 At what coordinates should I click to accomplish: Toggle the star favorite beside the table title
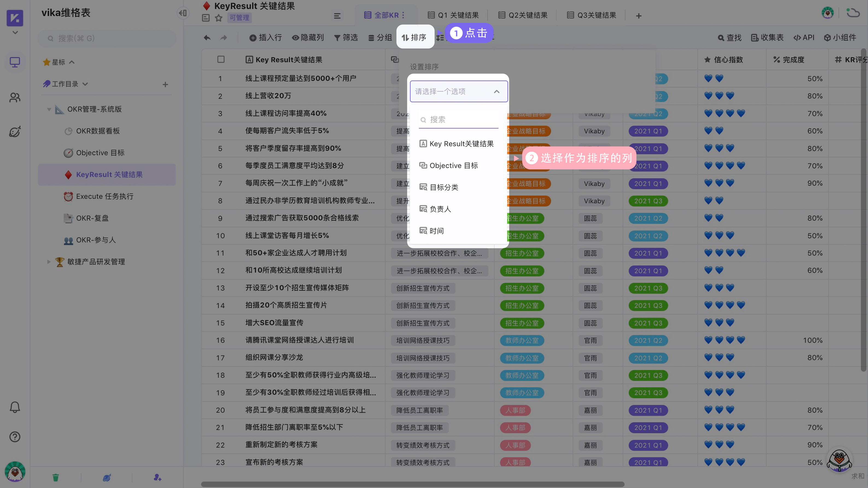[x=218, y=18]
